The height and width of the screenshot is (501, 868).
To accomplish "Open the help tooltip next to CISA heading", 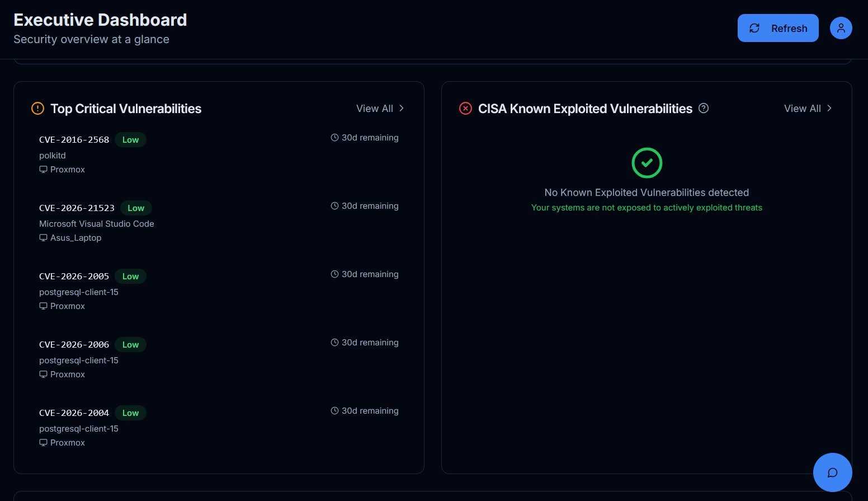I will (704, 108).
